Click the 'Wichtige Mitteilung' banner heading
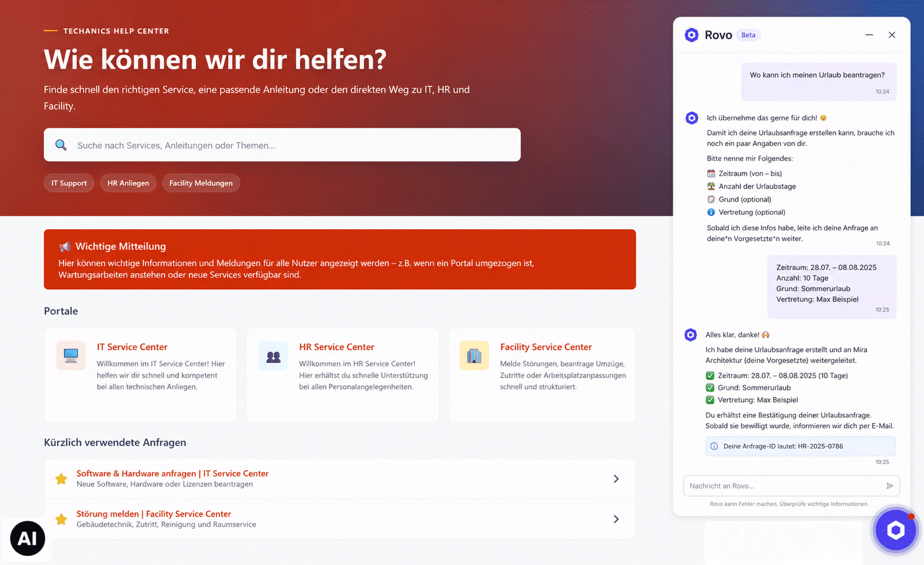This screenshot has width=924, height=565. point(120,247)
